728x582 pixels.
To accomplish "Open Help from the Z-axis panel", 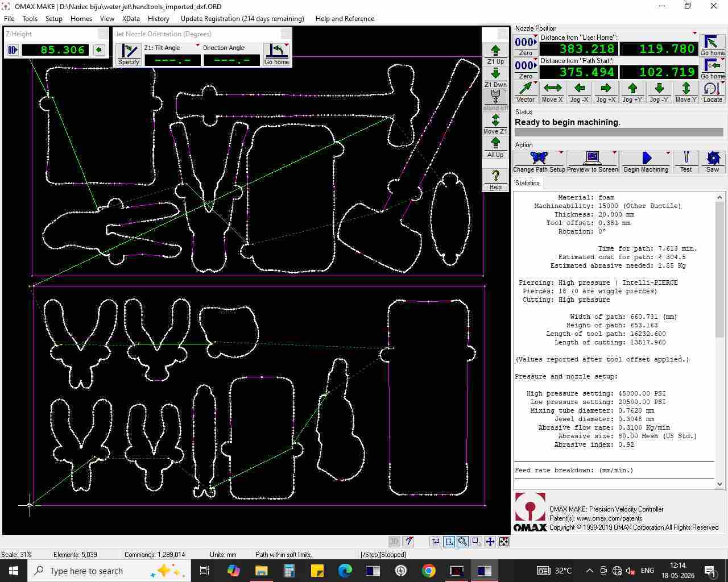I will 495,180.
